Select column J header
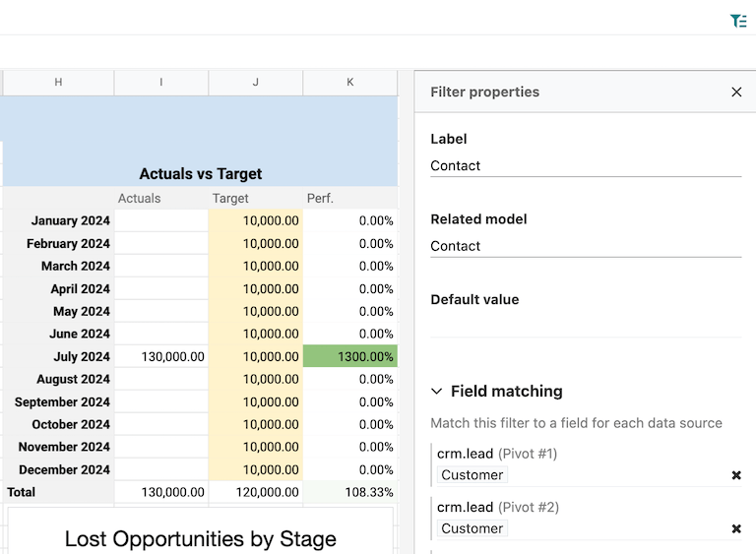This screenshot has width=756, height=554. click(256, 83)
